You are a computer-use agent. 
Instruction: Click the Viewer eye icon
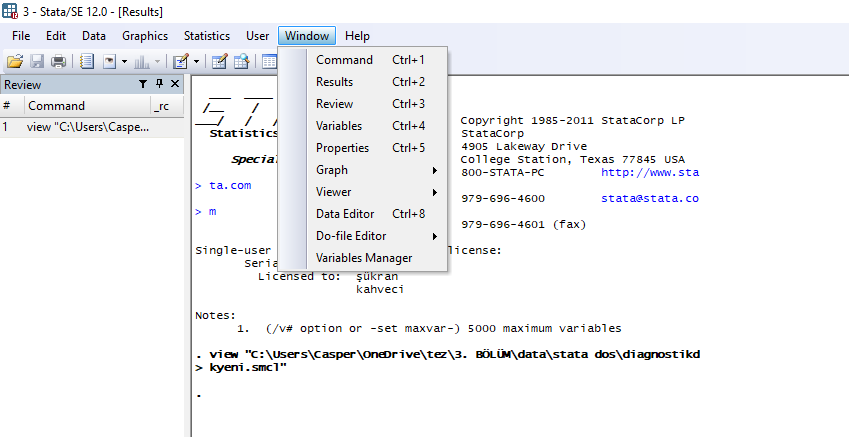109,62
